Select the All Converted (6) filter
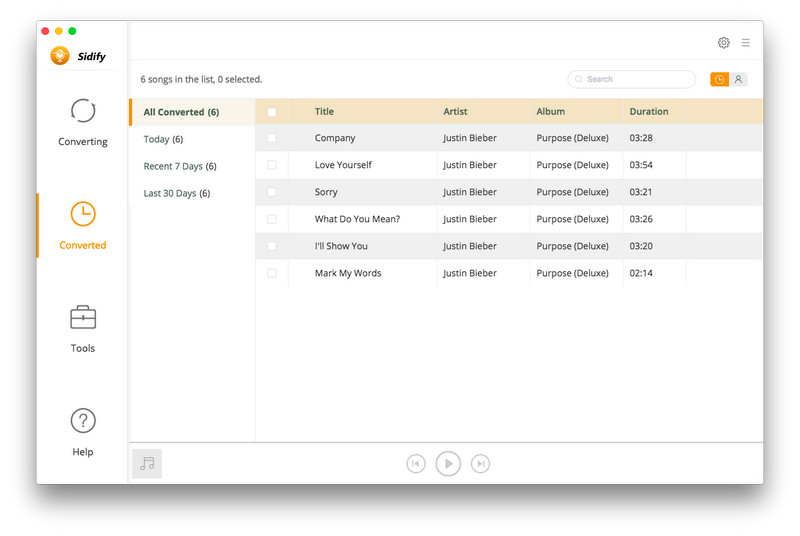The width and height of the screenshot is (800, 536). [192, 112]
